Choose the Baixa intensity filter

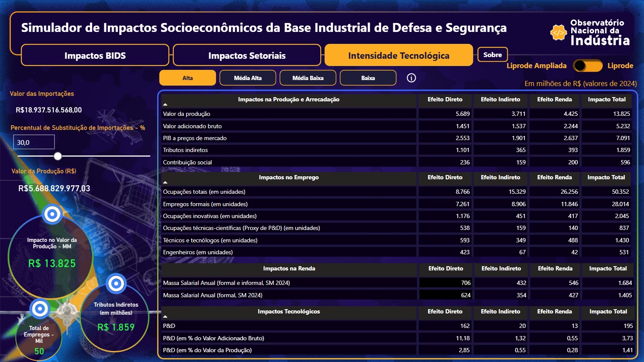368,78
